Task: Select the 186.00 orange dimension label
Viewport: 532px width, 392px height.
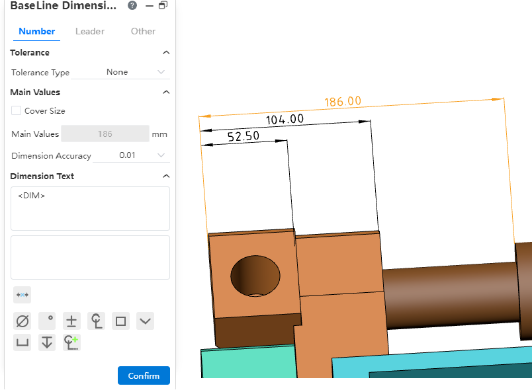Action: 343,101
